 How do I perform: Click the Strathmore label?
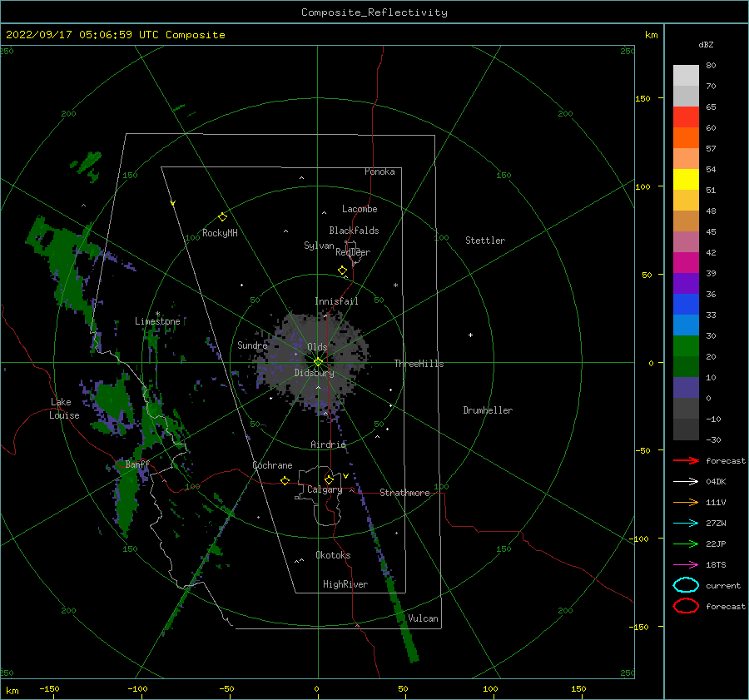(404, 493)
